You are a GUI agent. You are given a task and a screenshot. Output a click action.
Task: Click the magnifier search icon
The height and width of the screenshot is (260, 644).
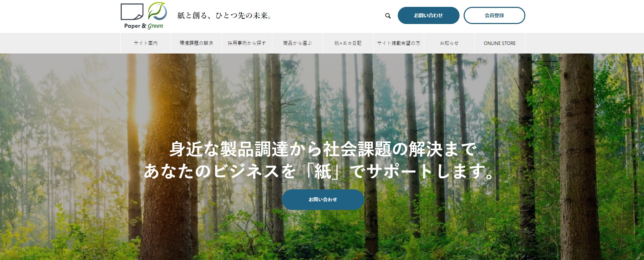coord(388,16)
